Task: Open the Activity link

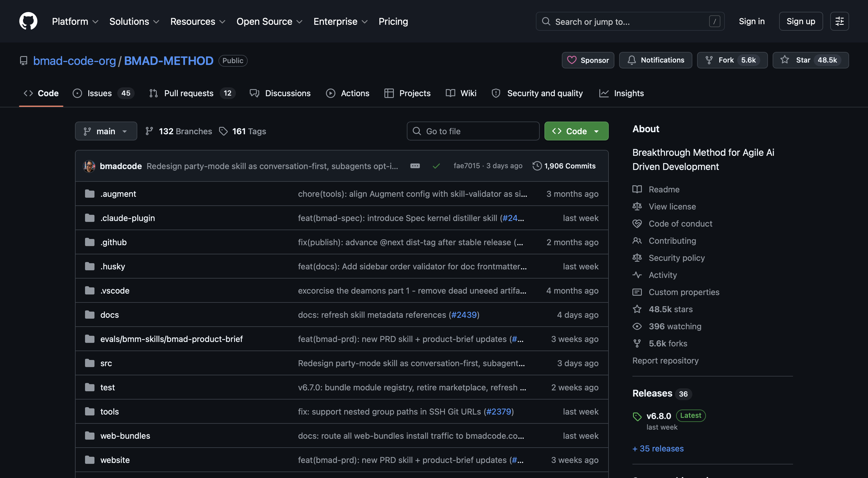Action: tap(655, 275)
